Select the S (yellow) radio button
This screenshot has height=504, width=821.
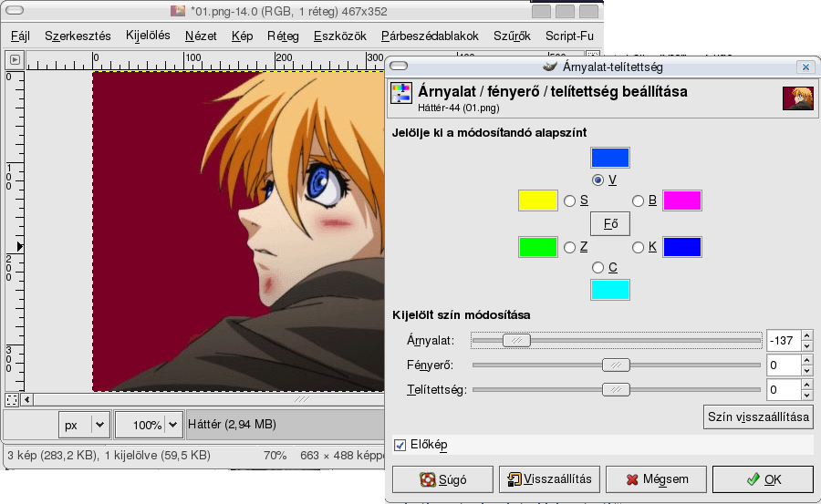[570, 201]
